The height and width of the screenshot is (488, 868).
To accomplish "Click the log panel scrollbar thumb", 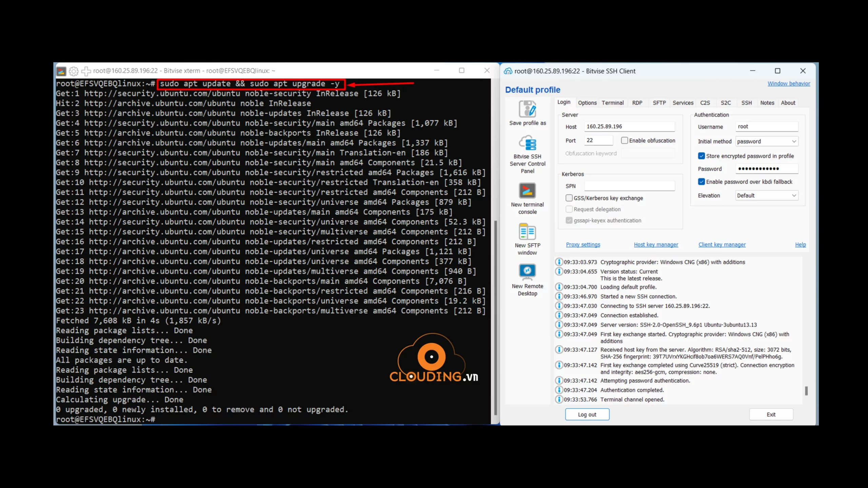I will point(806,391).
